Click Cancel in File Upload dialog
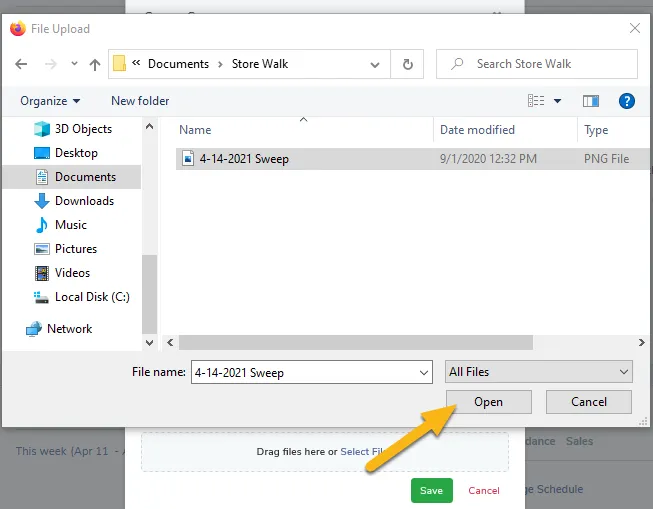This screenshot has height=509, width=653. 588,402
